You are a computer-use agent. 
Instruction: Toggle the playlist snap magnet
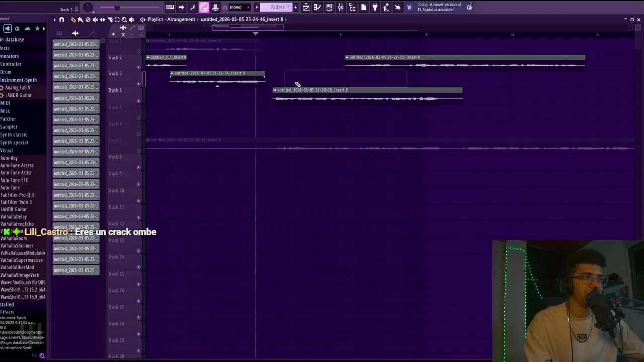(62, 20)
